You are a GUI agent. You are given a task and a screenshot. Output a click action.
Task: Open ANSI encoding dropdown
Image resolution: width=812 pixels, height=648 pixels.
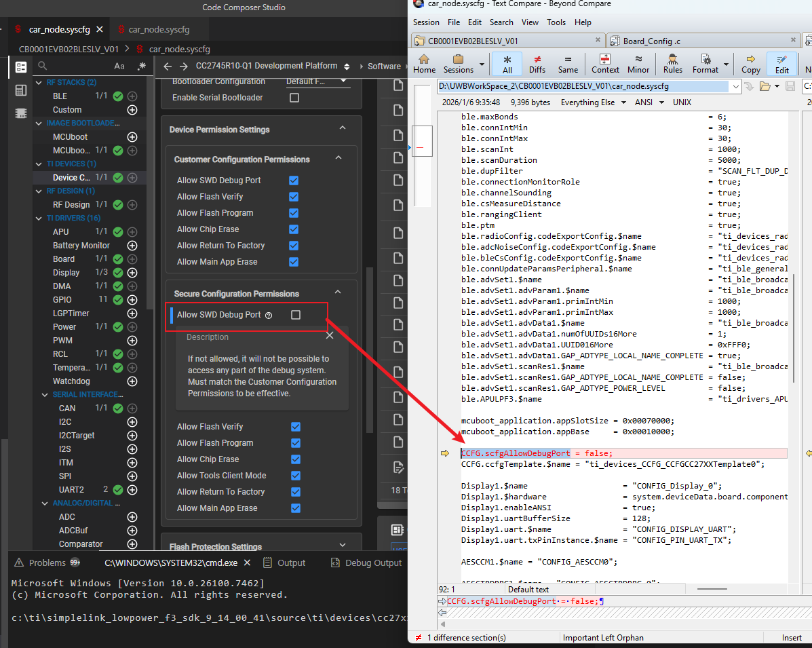[x=649, y=102]
